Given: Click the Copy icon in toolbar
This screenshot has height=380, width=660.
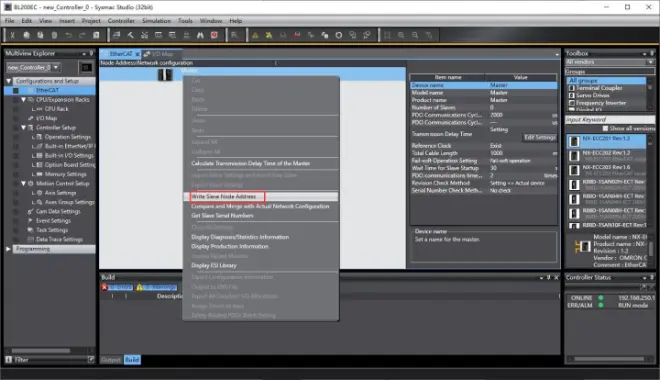Looking at the screenshot, I should click(26, 35).
